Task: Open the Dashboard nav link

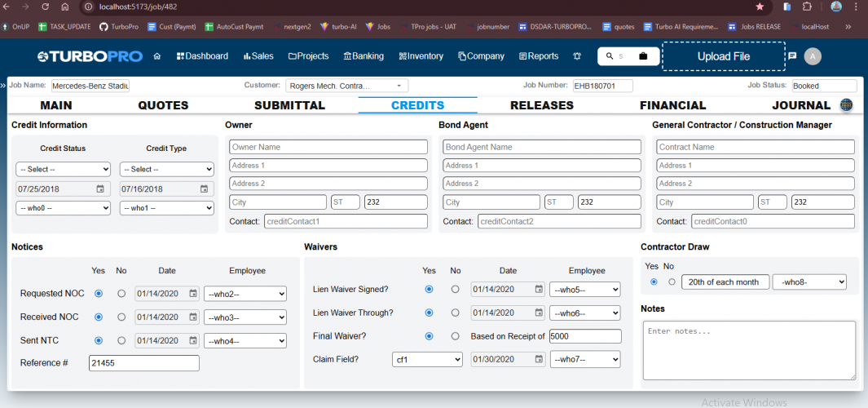Action: tap(202, 56)
